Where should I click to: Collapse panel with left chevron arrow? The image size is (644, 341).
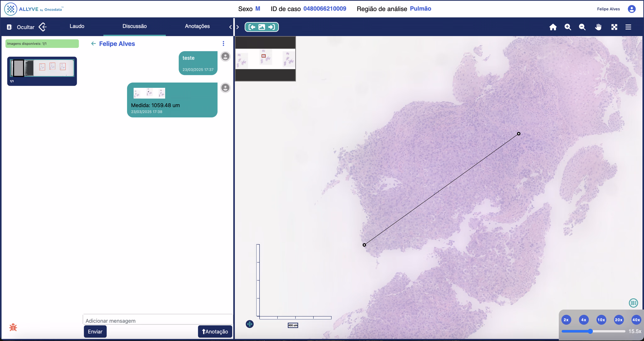(x=230, y=27)
